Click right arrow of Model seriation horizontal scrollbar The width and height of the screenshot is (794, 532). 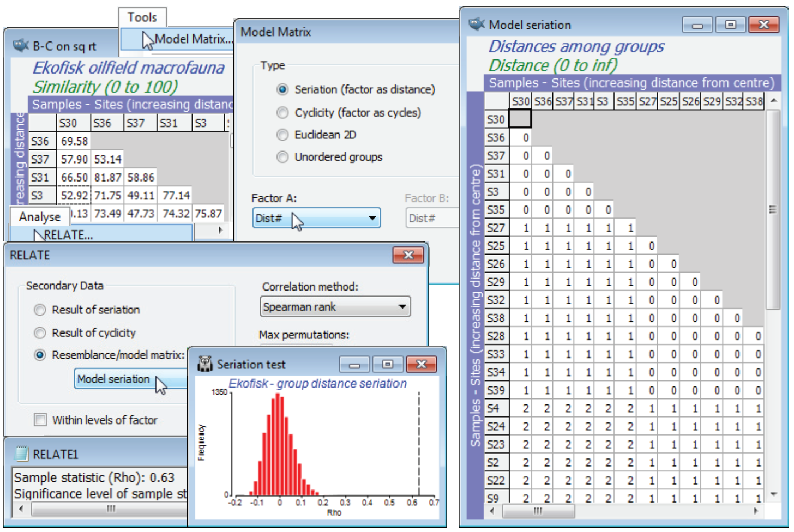point(756,511)
